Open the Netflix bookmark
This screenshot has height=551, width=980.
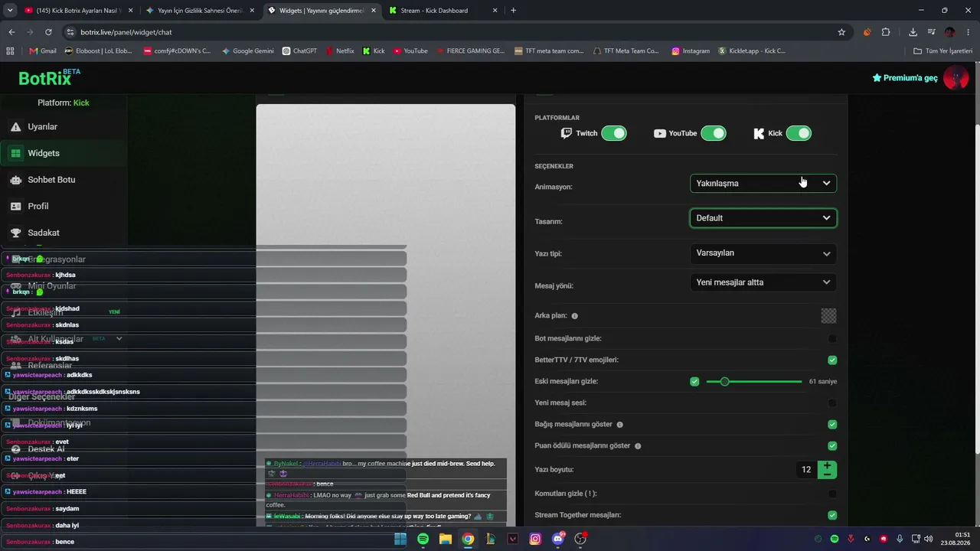(340, 51)
